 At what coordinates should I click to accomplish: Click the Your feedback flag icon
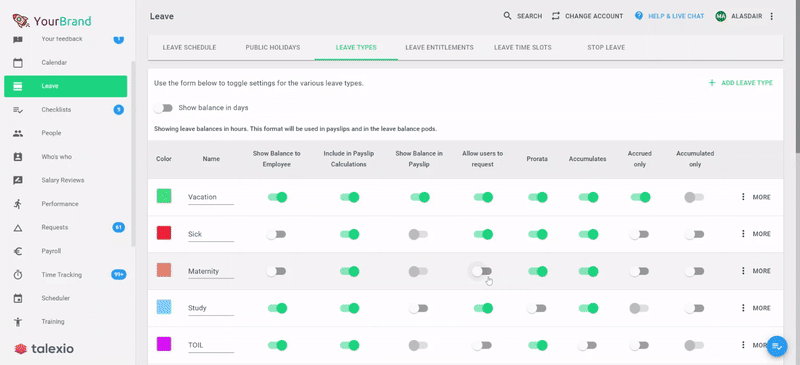tap(18, 39)
